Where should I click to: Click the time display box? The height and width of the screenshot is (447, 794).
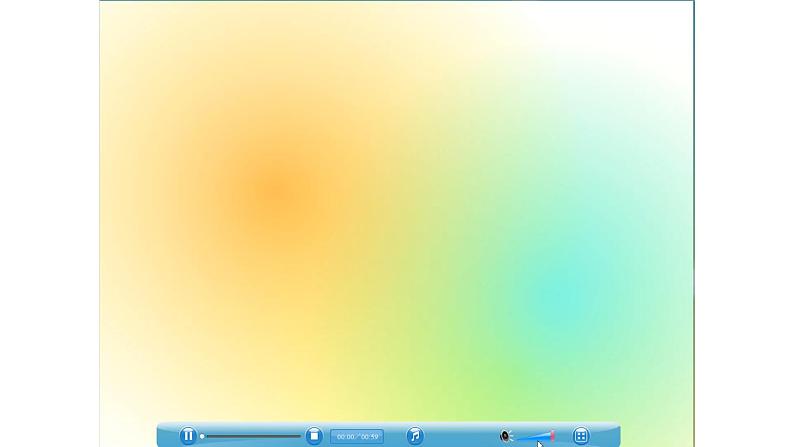point(357,436)
